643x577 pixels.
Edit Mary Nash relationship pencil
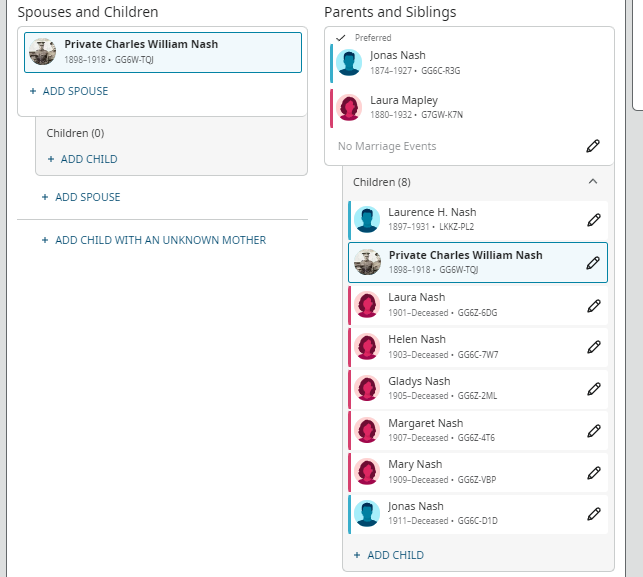coord(593,472)
